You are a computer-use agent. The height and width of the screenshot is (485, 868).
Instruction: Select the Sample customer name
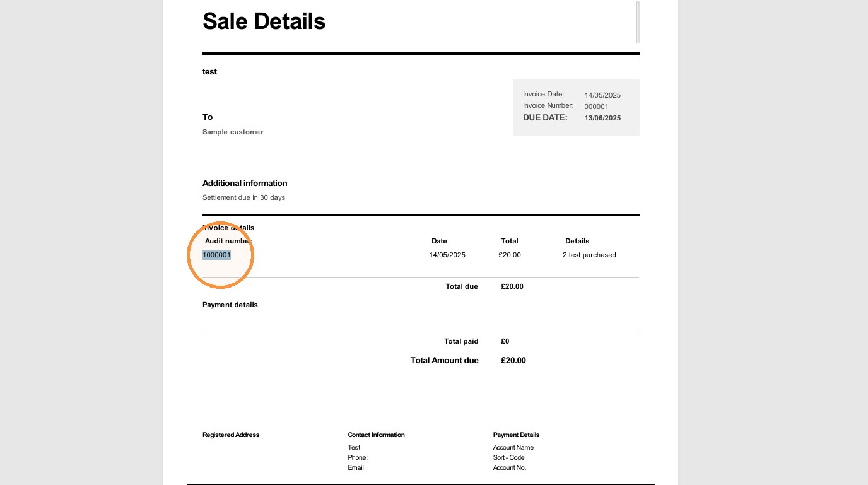click(x=233, y=132)
